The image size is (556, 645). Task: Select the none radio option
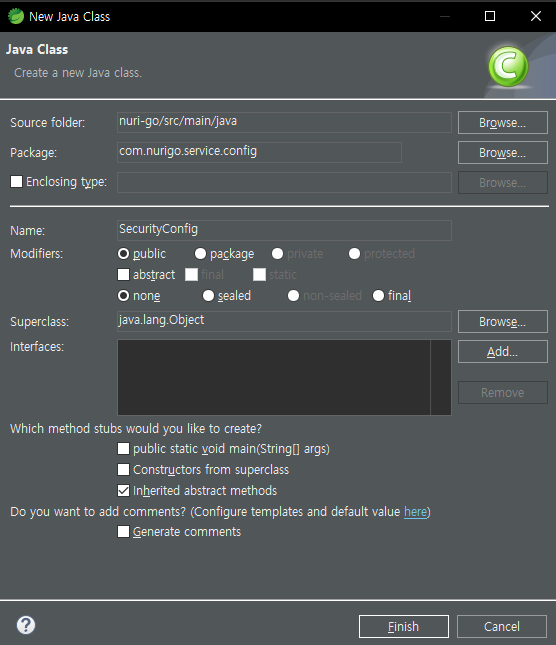[x=123, y=295]
